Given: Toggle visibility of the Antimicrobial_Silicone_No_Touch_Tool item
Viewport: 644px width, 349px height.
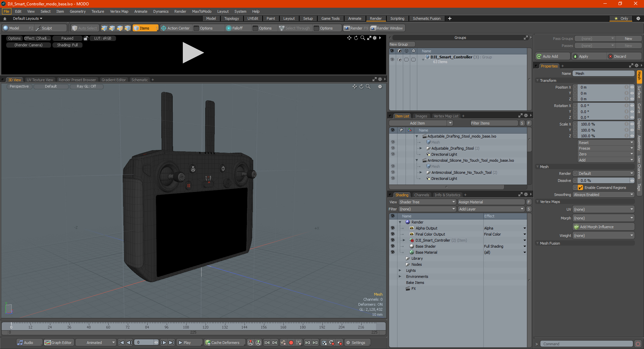Looking at the screenshot, I should point(392,172).
